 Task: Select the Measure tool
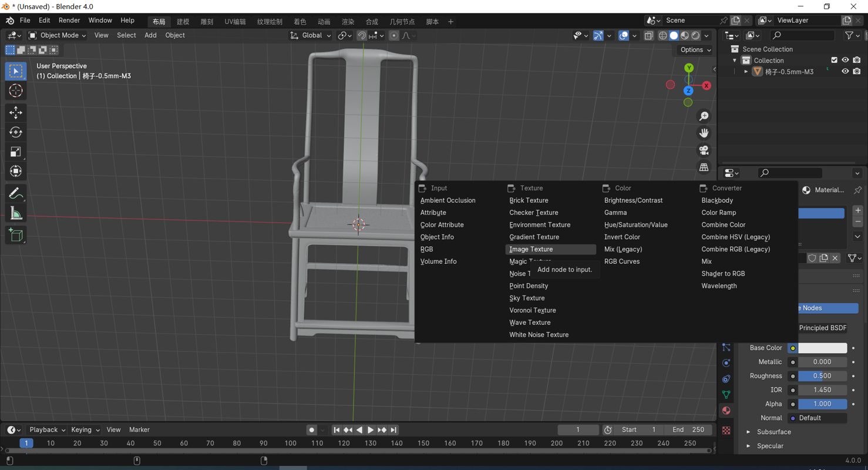pos(16,213)
